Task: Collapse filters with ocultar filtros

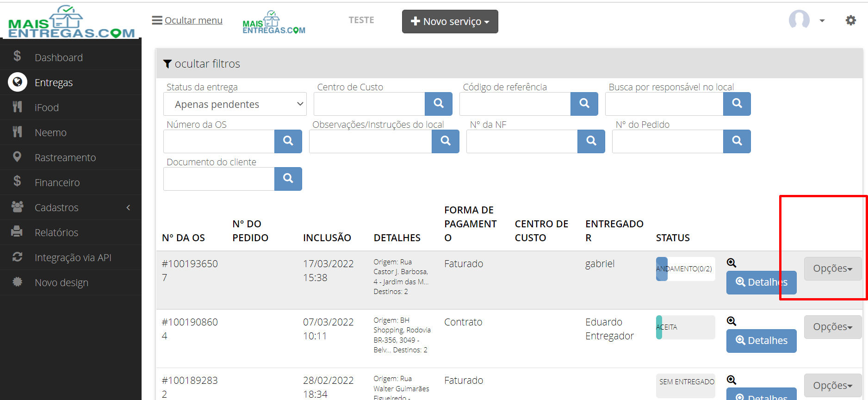Action: click(x=202, y=64)
